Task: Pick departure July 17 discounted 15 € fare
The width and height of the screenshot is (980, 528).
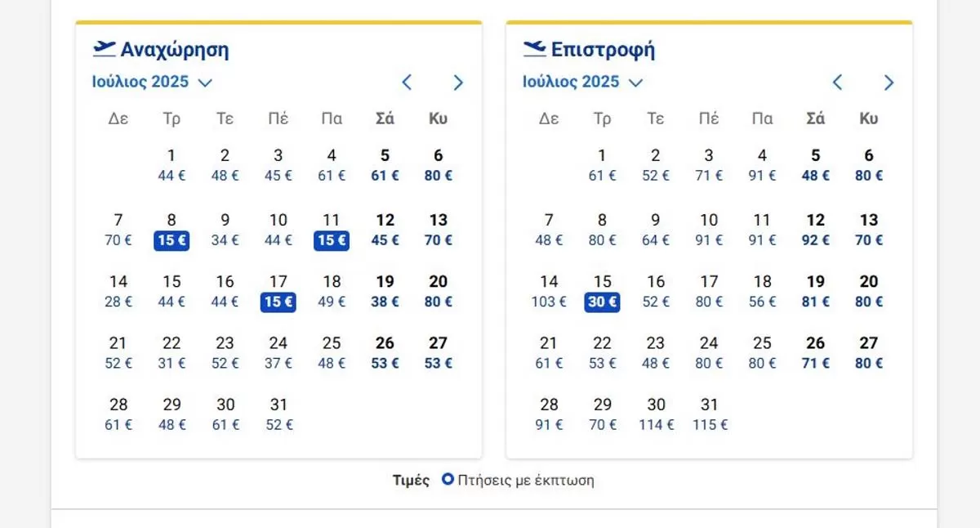Action: (278, 292)
